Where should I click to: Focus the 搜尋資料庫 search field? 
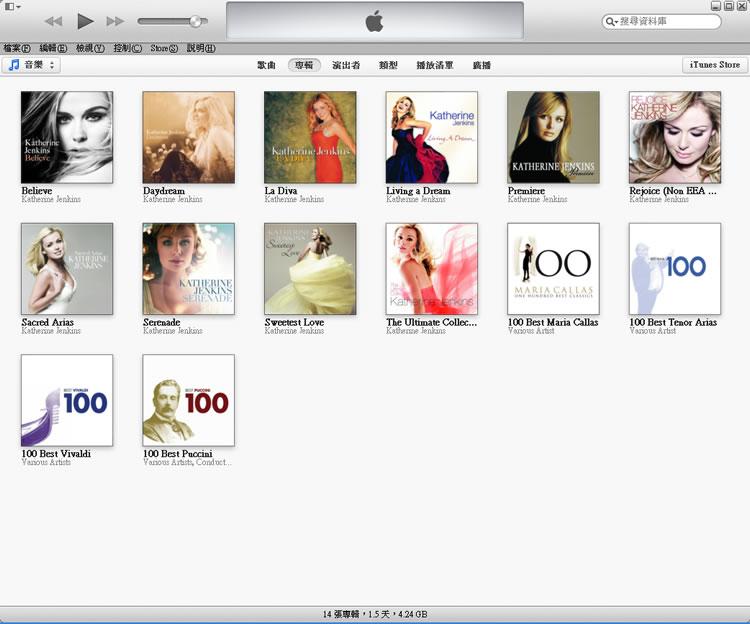(x=662, y=22)
